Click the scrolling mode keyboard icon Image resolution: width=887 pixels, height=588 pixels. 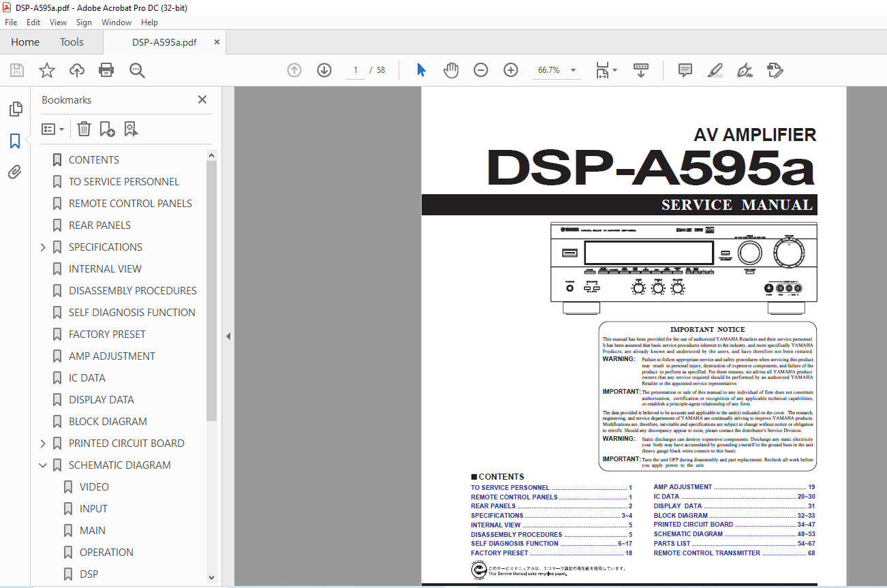tap(640, 70)
